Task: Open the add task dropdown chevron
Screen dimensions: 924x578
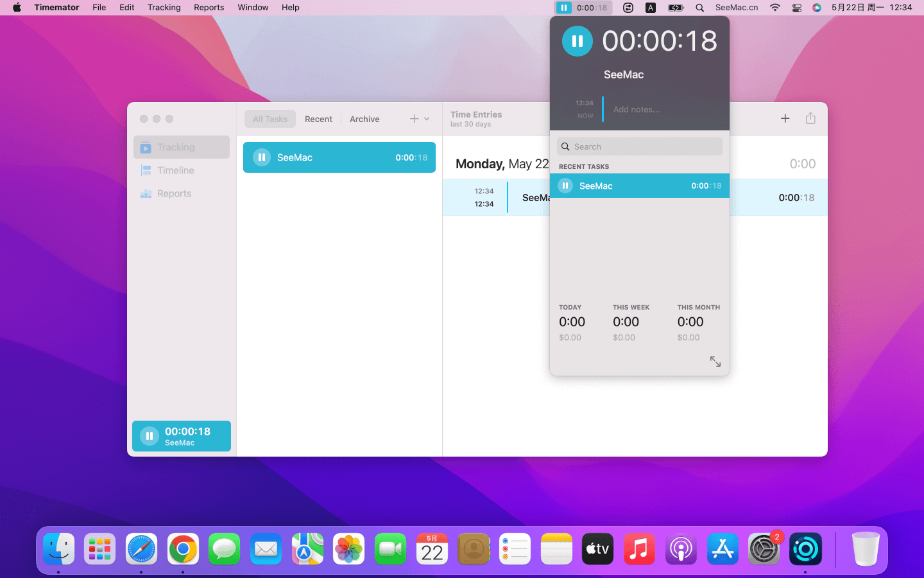Action: point(427,119)
